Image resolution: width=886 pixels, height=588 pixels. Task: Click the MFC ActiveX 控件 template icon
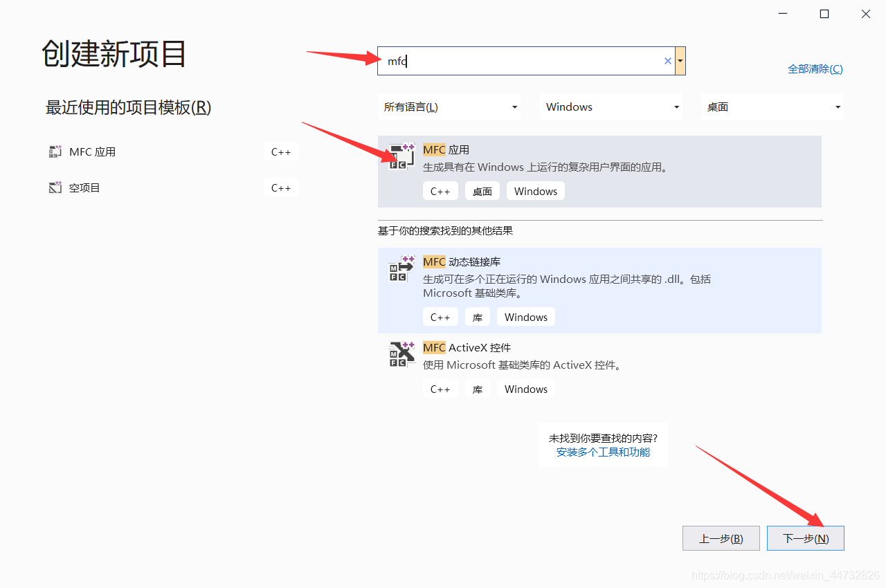[401, 354]
